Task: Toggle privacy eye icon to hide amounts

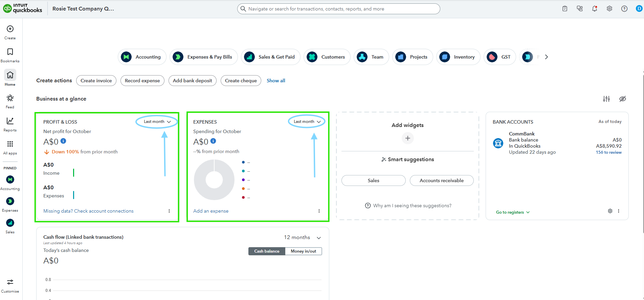Action: [622, 99]
